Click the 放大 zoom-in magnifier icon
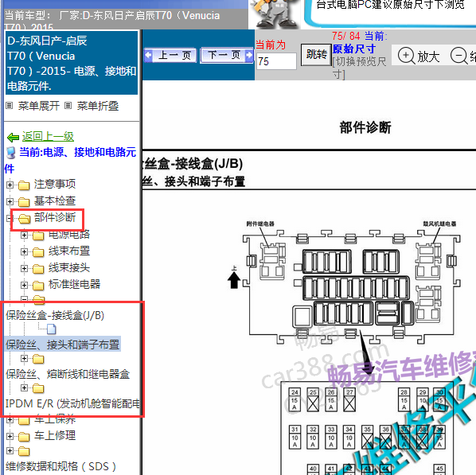The height and width of the screenshot is (475, 476). click(x=406, y=56)
